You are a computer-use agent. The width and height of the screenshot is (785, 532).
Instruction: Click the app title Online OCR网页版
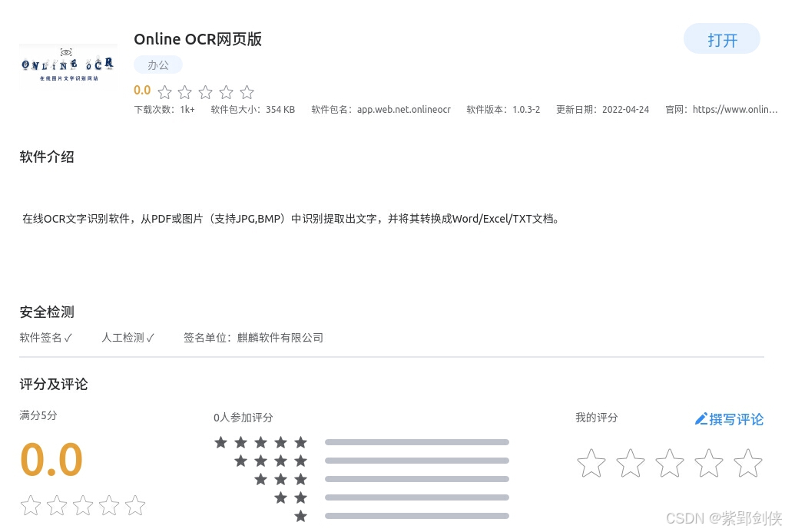[x=197, y=39]
